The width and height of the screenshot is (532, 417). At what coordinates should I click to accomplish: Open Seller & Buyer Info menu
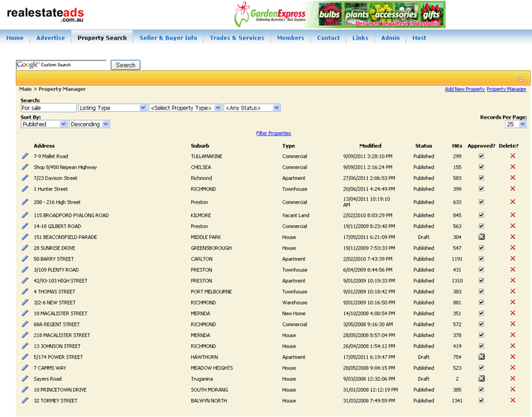(168, 38)
